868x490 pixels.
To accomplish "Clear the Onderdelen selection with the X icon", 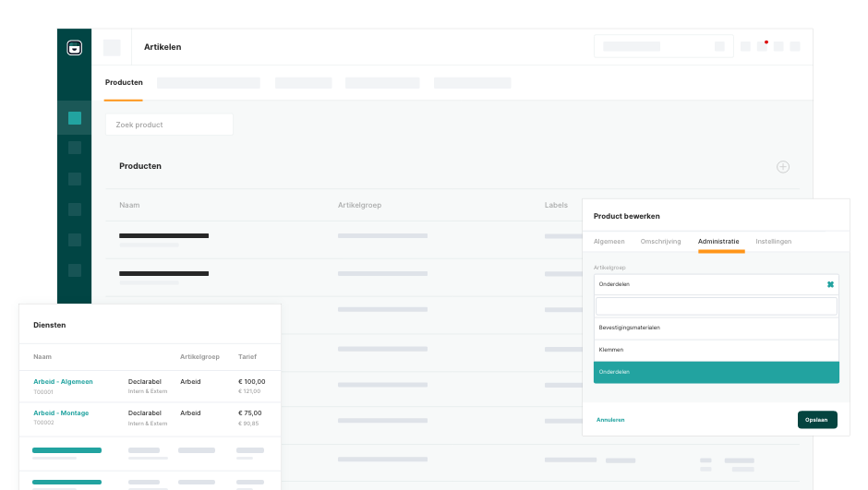I will (x=830, y=284).
